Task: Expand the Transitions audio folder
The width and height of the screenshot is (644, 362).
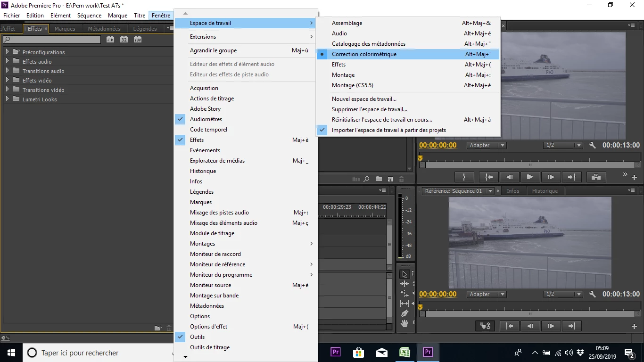Action: pyautogui.click(x=8, y=71)
